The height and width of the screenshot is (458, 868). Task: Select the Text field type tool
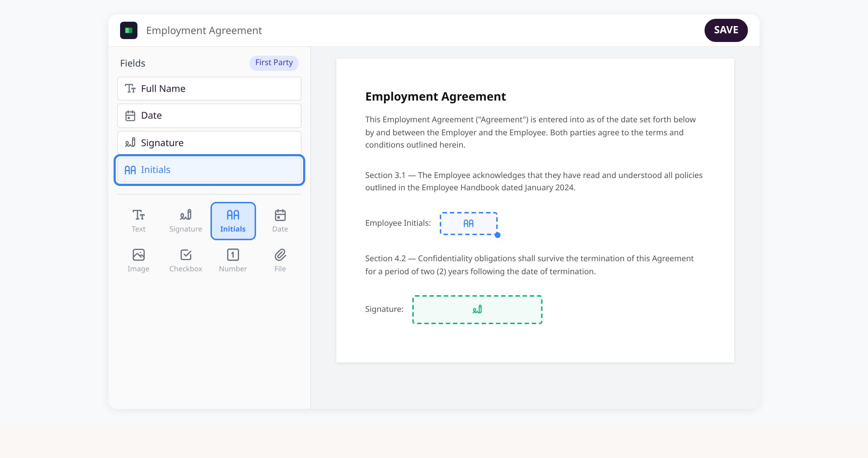(139, 221)
